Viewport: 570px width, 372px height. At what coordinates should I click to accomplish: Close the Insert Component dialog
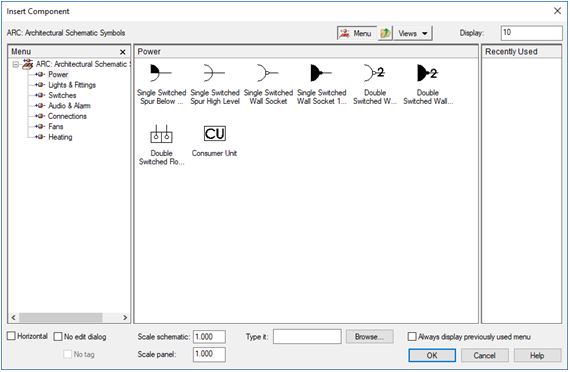coord(557,11)
